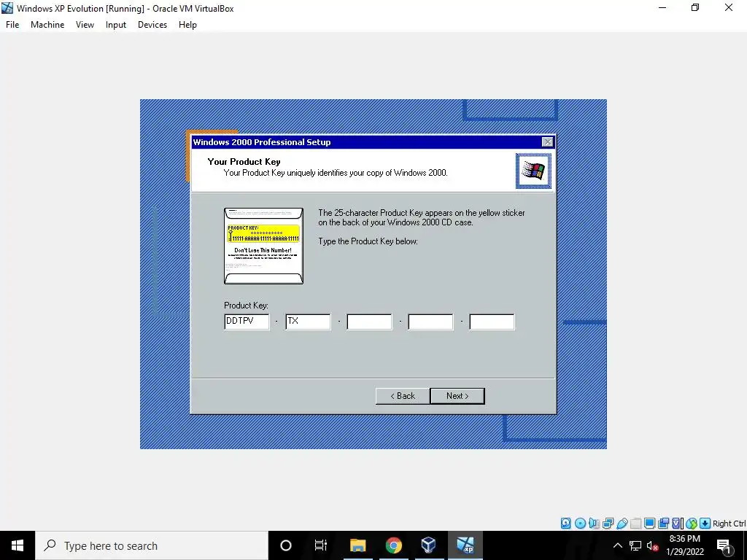The height and width of the screenshot is (560, 747).
Task: Focus the second product key field TX
Action: [x=308, y=322]
